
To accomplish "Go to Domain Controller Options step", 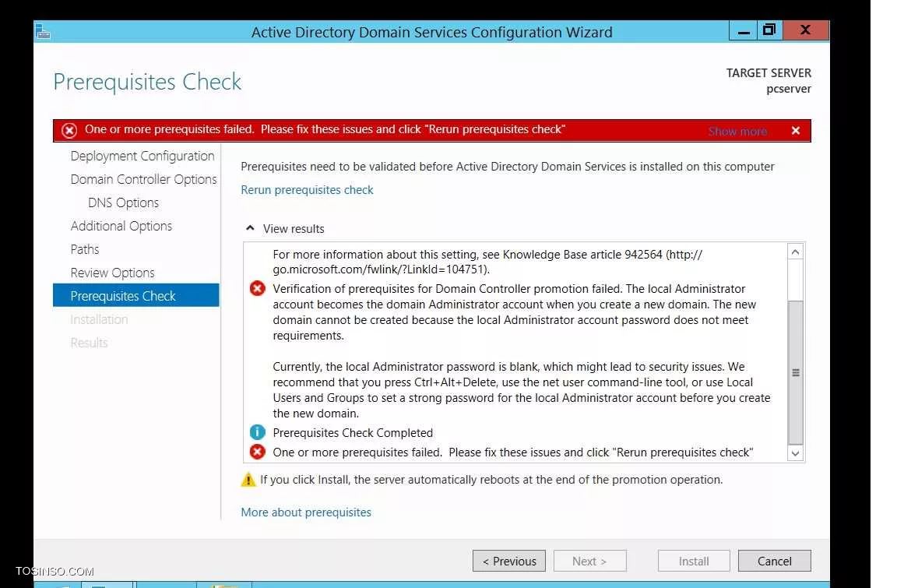I will point(143,180).
